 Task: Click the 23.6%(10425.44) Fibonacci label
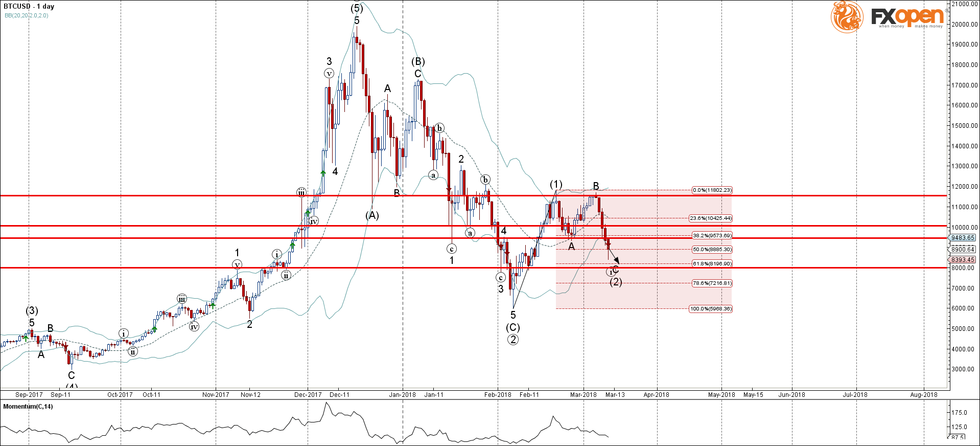[710, 218]
